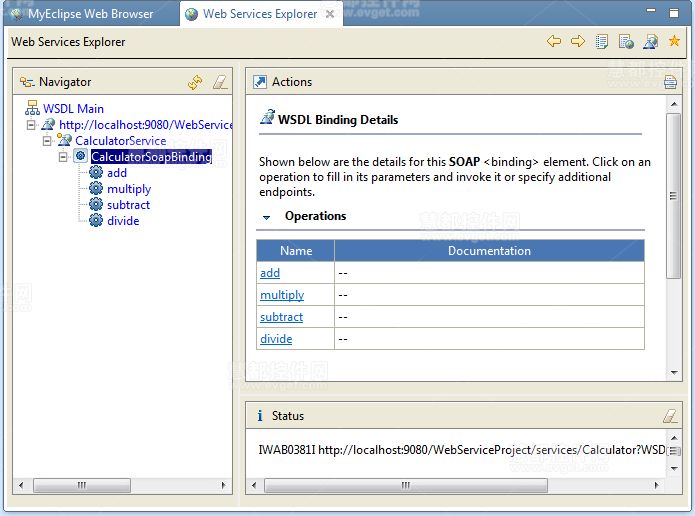Open the WSDL Page toolbar icon
The height and width of the screenshot is (516, 695).
coord(650,41)
